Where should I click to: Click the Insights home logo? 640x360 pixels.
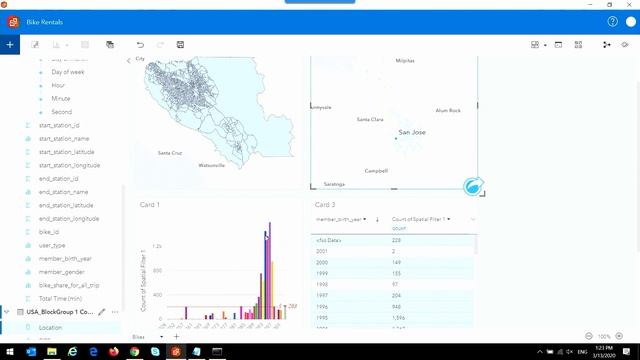(13, 22)
